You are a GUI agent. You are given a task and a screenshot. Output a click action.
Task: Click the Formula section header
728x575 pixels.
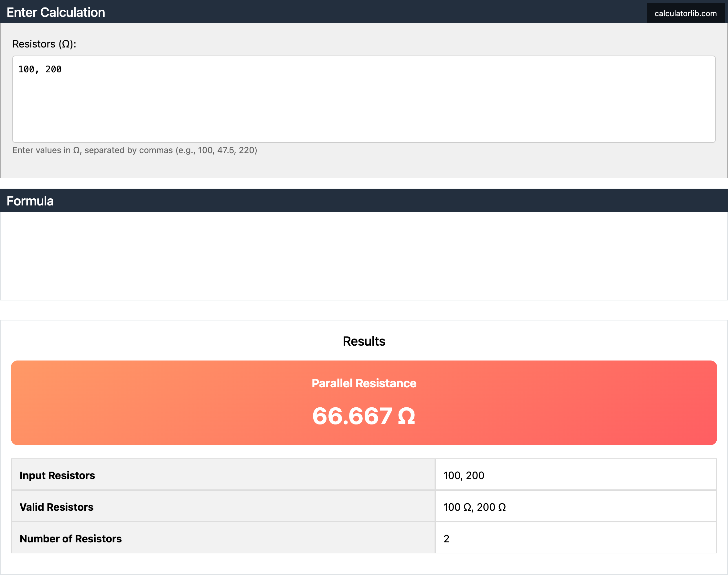coord(30,201)
